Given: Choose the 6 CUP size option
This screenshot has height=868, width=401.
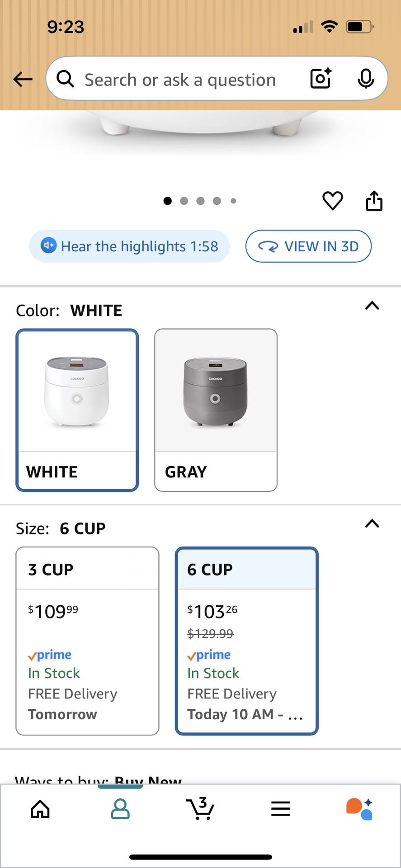Looking at the screenshot, I should click(x=246, y=641).
